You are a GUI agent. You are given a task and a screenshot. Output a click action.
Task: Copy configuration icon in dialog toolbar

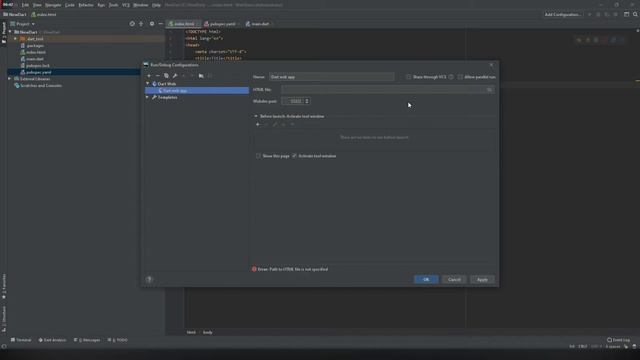[166, 76]
